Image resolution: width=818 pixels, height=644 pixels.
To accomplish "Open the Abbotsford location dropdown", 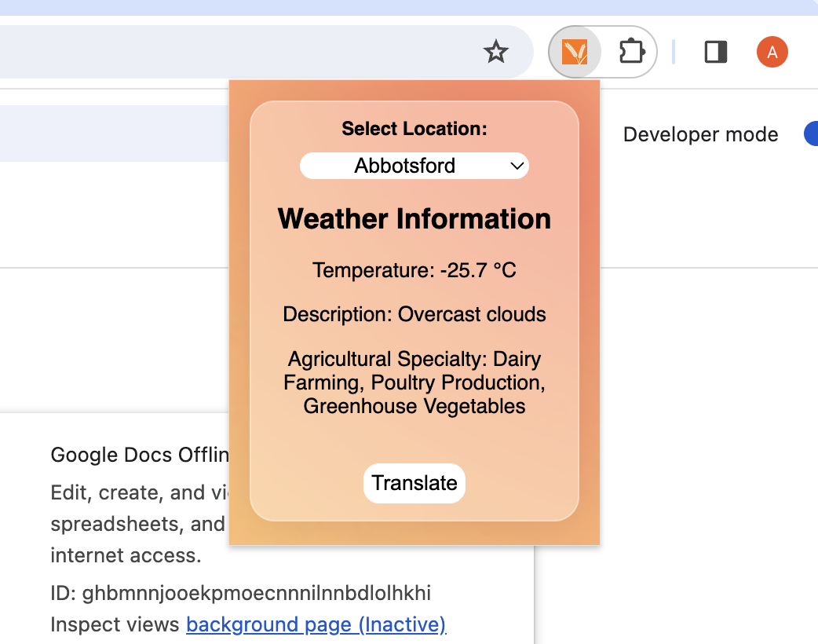I will click(414, 166).
